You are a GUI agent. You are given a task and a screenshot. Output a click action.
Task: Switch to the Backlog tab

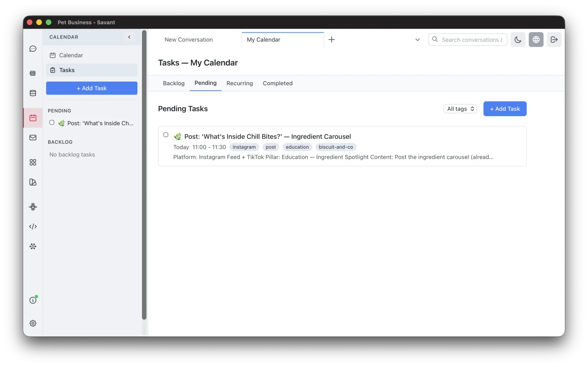[174, 83]
